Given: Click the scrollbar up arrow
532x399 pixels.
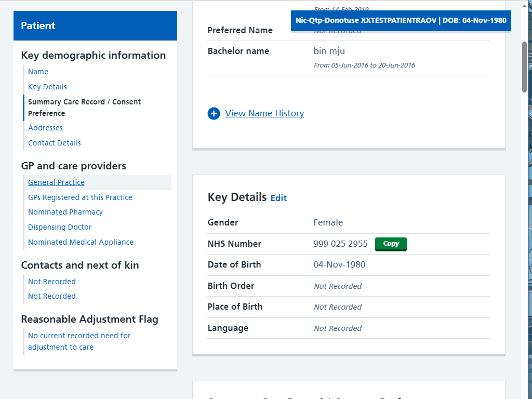Looking at the screenshot, I should pos(525,5).
